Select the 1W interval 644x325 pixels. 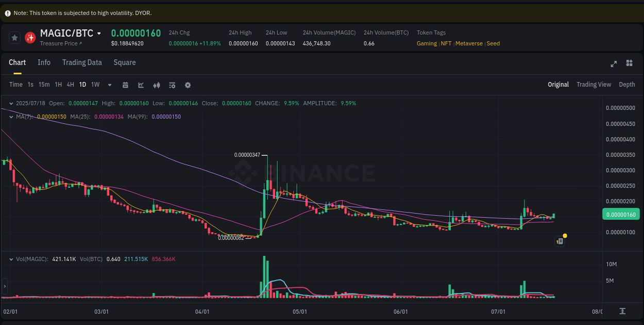[x=95, y=85]
